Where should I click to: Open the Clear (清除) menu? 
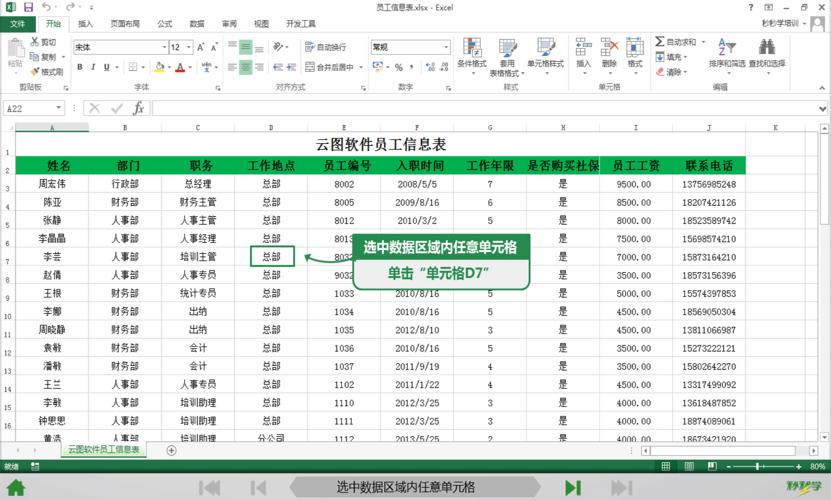click(671, 72)
